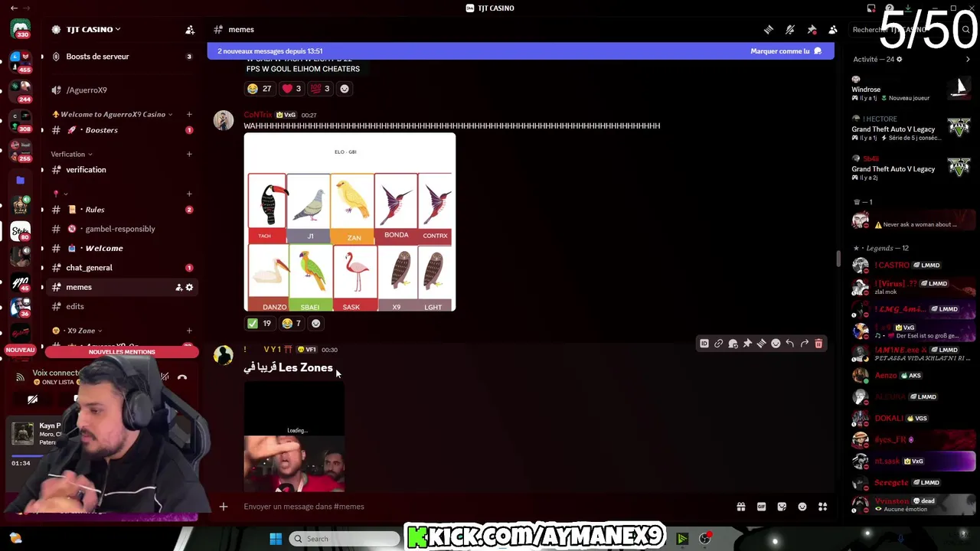Toggle the member list icon
This screenshot has height=551, width=980.
click(833, 29)
